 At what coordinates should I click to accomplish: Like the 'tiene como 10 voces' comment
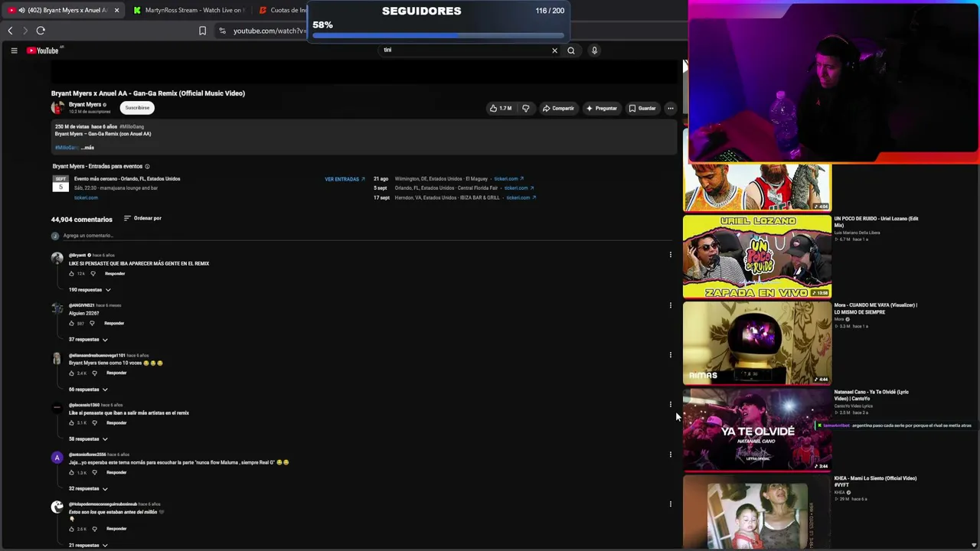72,373
